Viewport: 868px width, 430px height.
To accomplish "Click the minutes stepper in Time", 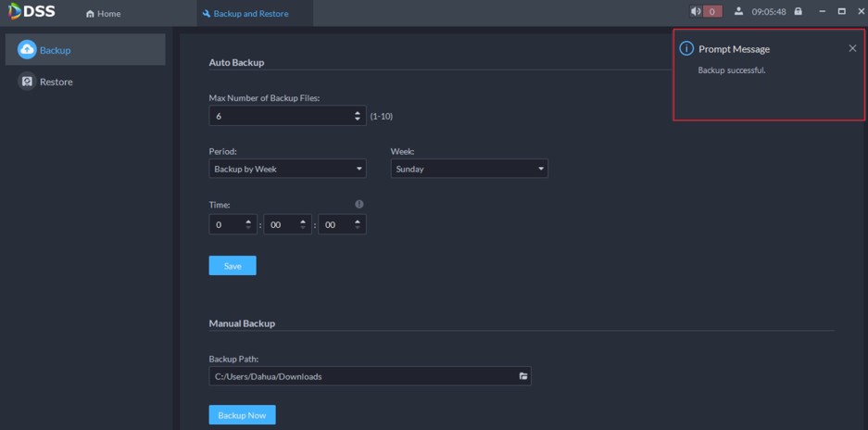I will click(x=303, y=224).
